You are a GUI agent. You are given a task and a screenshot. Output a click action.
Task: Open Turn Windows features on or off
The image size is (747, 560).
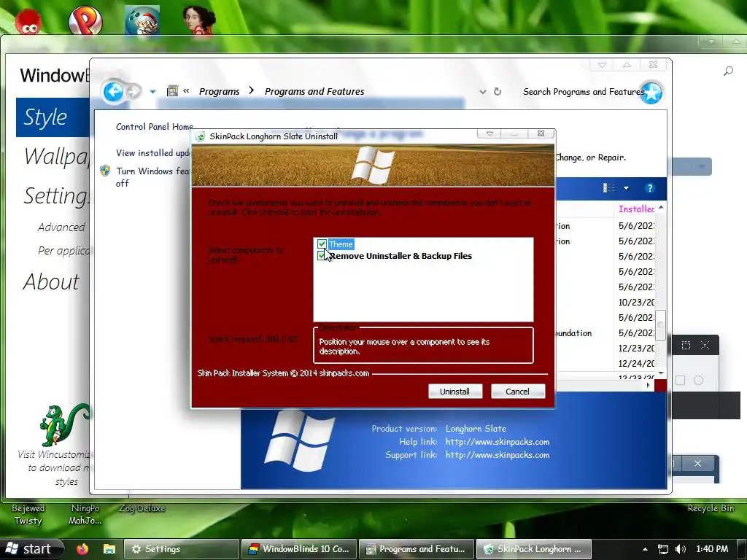(x=153, y=177)
